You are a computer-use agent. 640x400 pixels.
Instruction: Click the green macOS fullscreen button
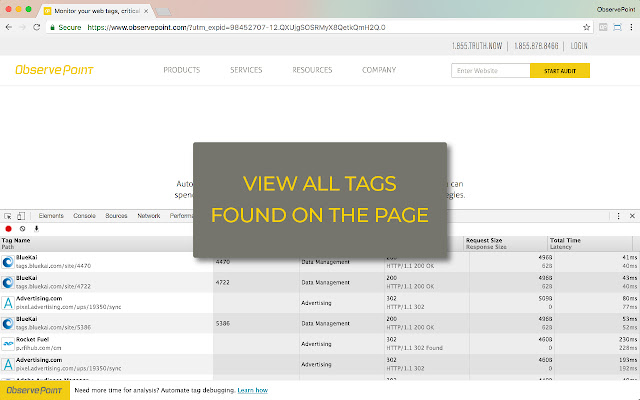tap(29, 9)
